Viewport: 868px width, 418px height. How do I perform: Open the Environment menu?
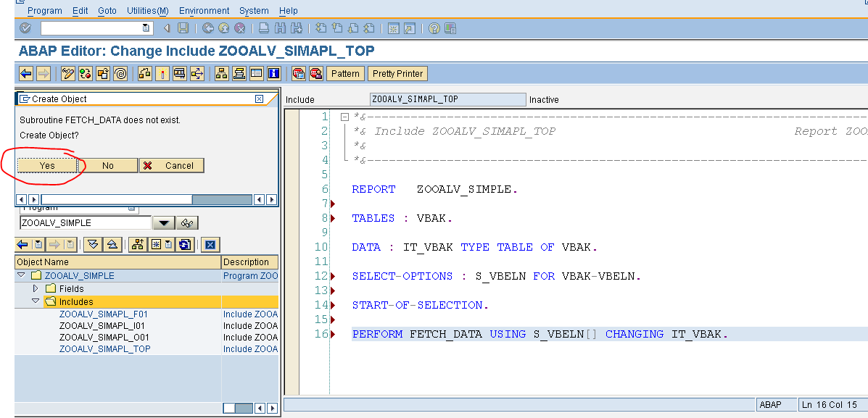pos(204,10)
